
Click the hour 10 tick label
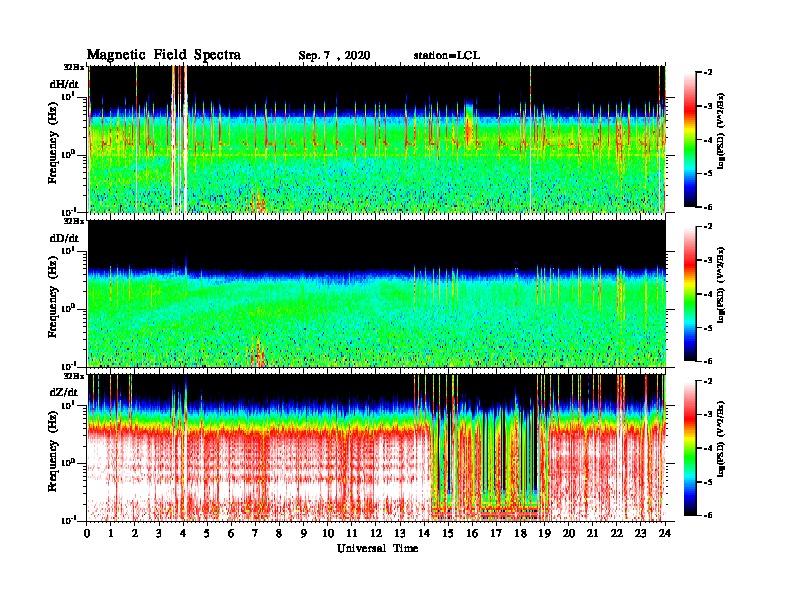click(x=328, y=533)
